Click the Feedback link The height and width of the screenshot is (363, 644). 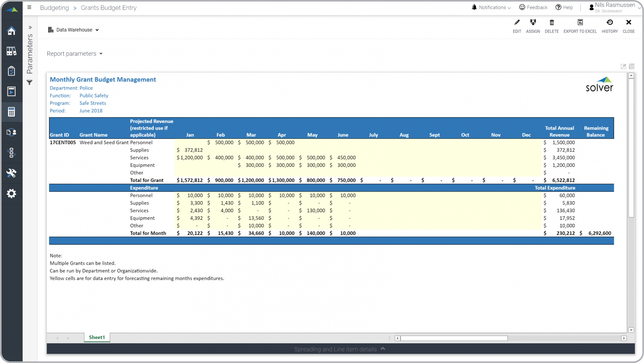pyautogui.click(x=533, y=8)
